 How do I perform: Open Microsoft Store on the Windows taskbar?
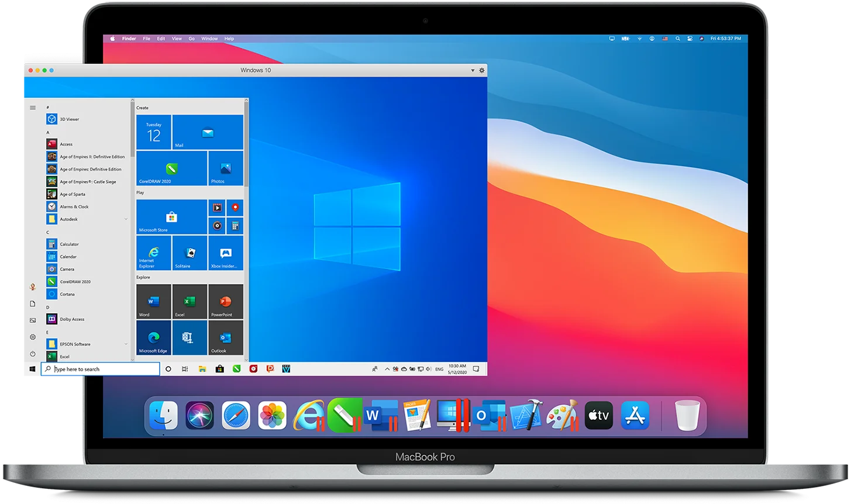tap(220, 369)
